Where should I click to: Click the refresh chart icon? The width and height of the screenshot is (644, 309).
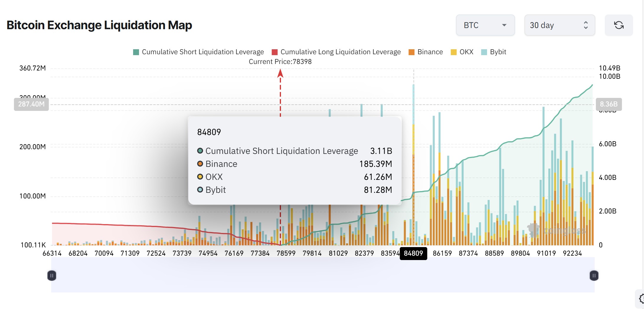[x=619, y=25]
